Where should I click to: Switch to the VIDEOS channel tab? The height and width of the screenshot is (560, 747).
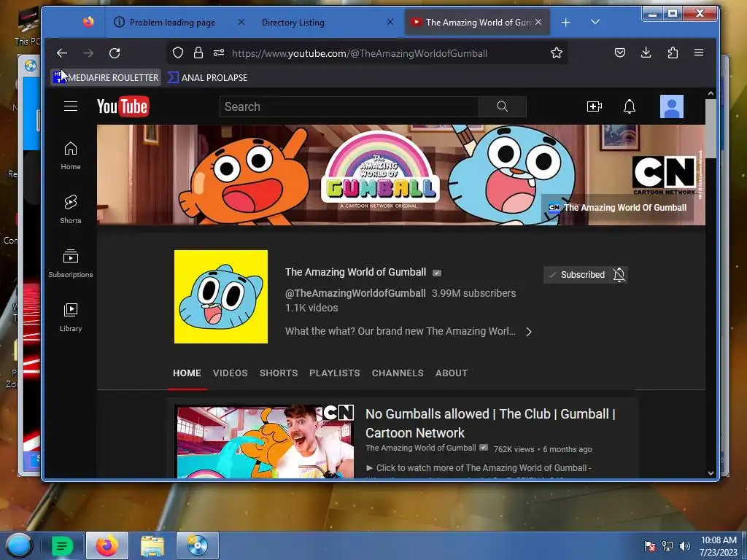[230, 373]
